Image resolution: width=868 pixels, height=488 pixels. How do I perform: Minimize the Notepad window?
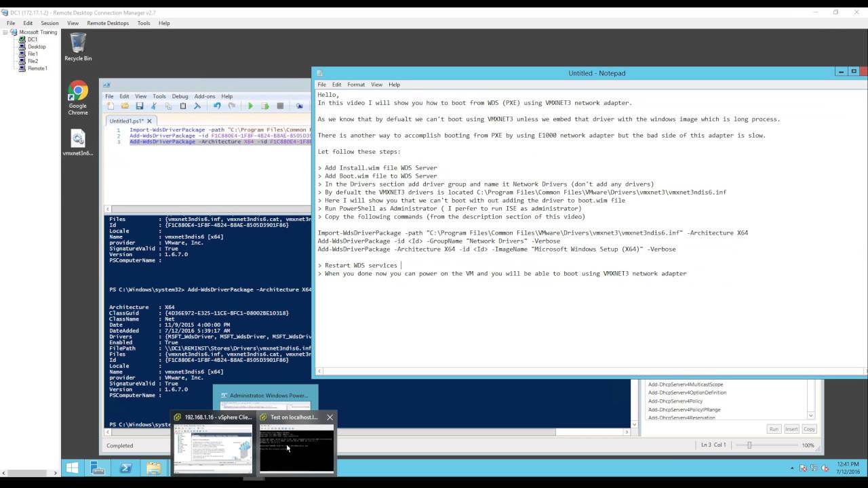(841, 72)
